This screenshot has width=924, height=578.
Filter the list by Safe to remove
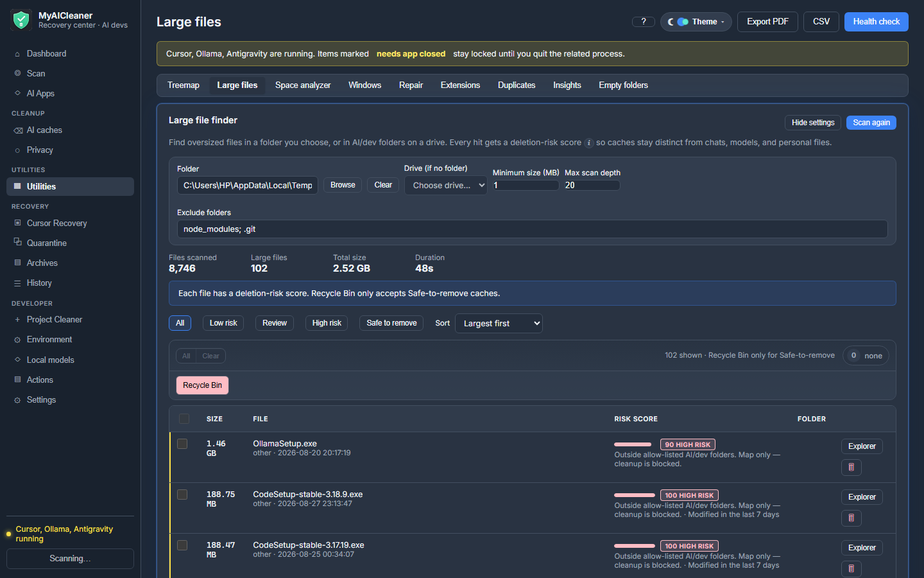click(391, 323)
